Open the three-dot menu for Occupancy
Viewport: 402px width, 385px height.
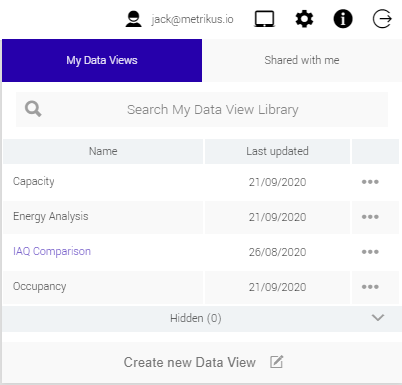pyautogui.click(x=370, y=287)
